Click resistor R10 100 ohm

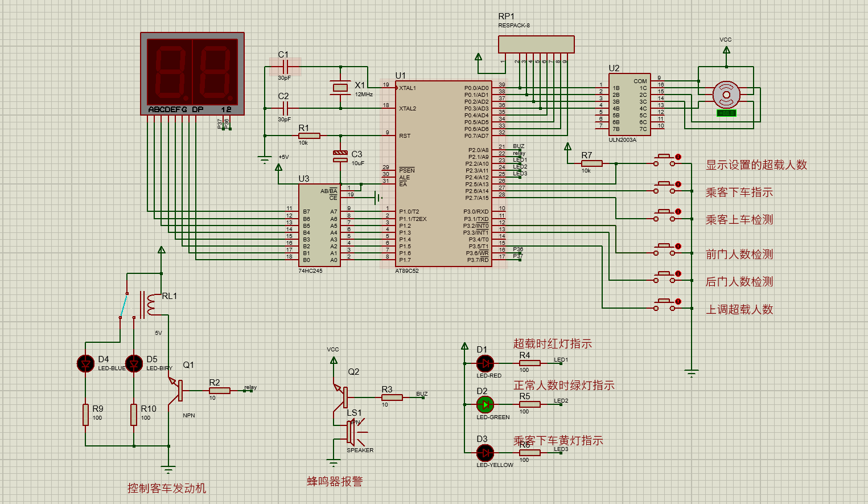click(x=134, y=415)
